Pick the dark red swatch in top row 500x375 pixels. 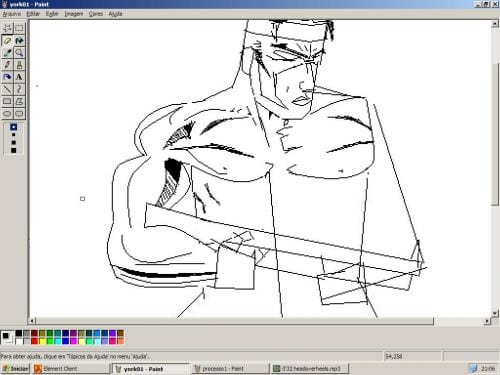pos(34,333)
